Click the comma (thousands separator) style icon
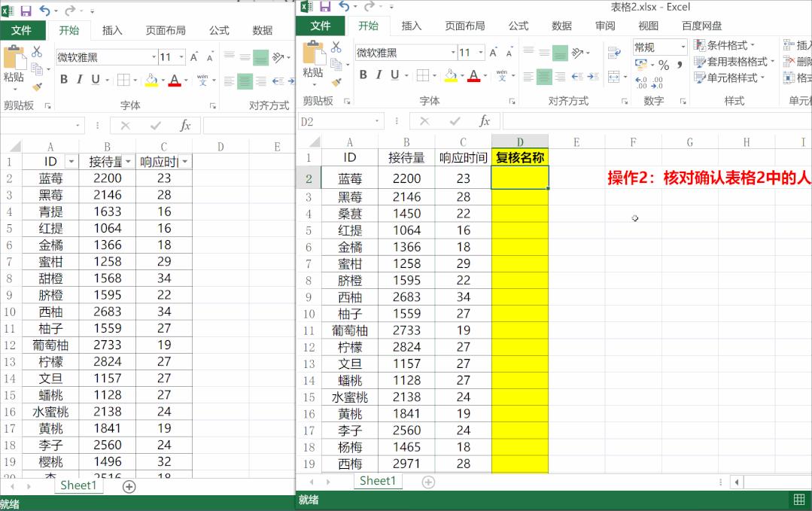812x511 pixels. coord(680,64)
